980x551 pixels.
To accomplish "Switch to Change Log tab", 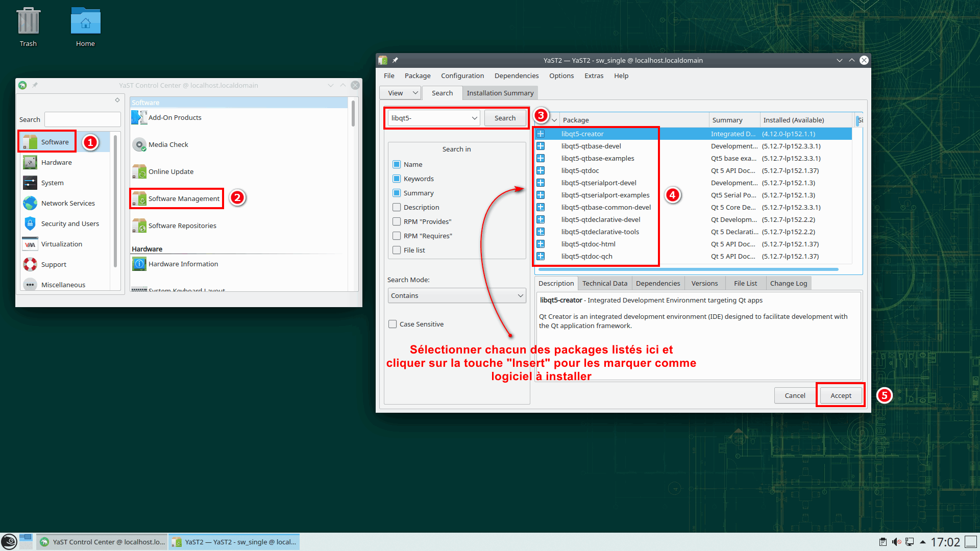I will click(789, 283).
